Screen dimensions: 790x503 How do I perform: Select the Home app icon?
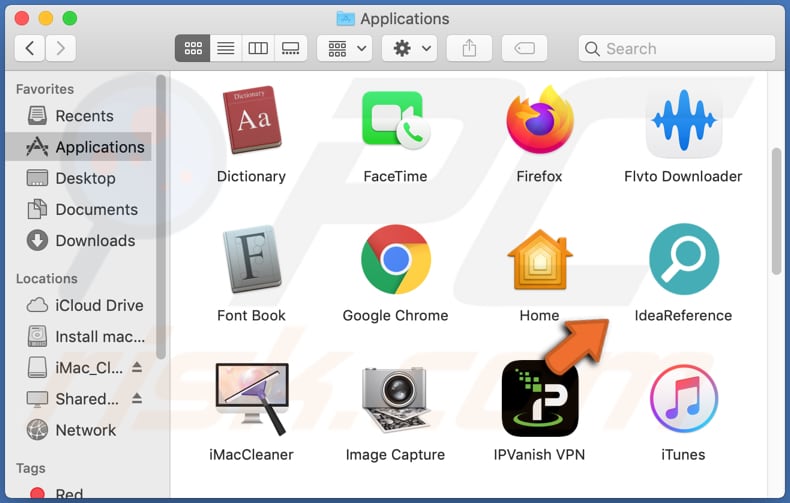[540, 259]
